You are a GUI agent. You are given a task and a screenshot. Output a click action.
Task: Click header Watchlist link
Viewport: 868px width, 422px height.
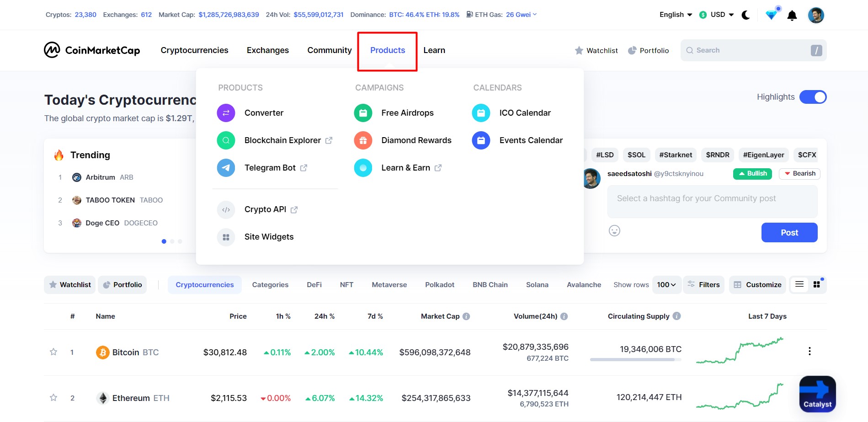pyautogui.click(x=596, y=50)
